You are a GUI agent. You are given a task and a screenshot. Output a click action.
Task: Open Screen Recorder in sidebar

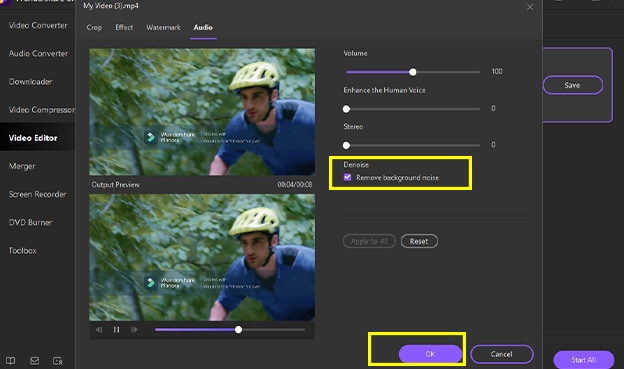tap(38, 194)
